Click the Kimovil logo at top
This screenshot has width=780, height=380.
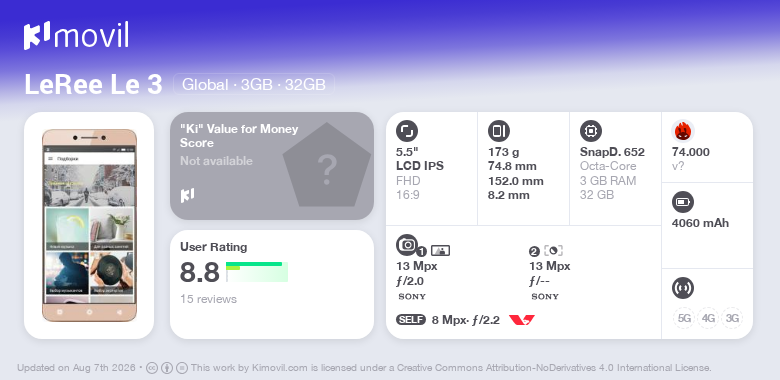click(76, 36)
